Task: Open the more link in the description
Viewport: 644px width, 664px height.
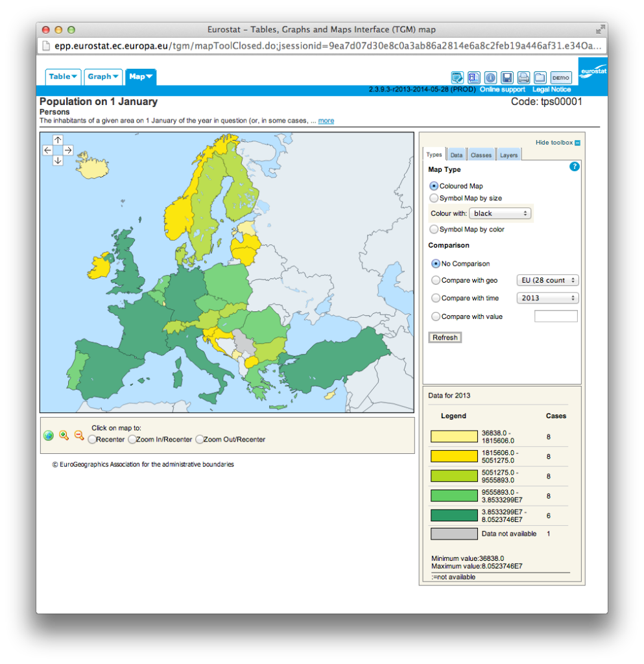Action: [x=326, y=120]
